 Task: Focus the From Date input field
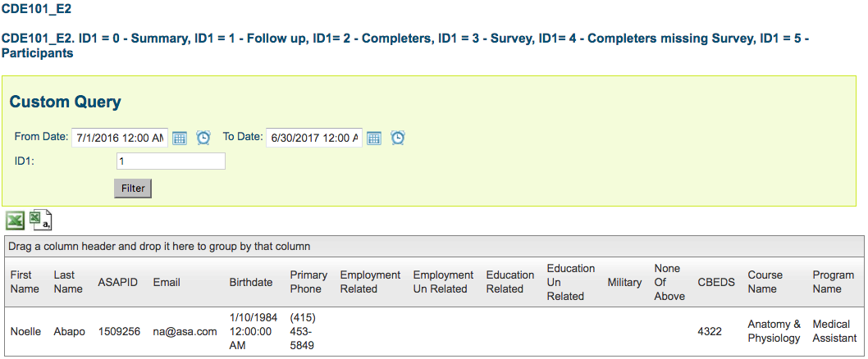click(119, 138)
